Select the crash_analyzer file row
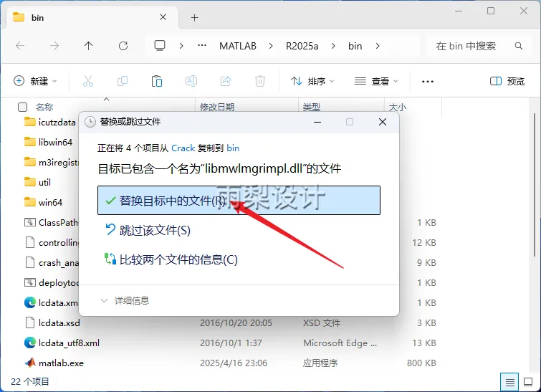 pos(50,262)
